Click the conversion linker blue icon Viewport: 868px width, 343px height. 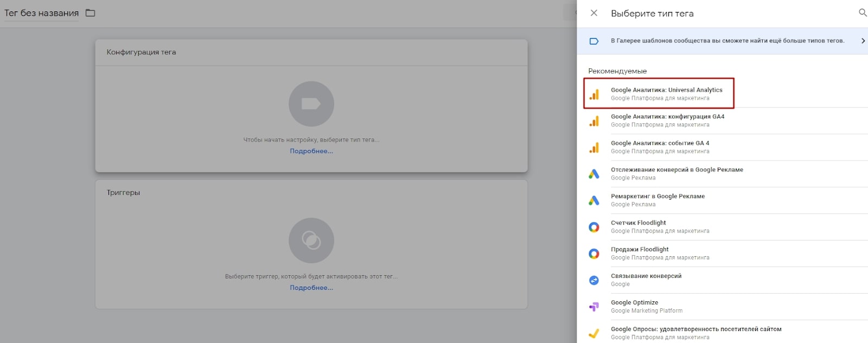click(x=594, y=280)
